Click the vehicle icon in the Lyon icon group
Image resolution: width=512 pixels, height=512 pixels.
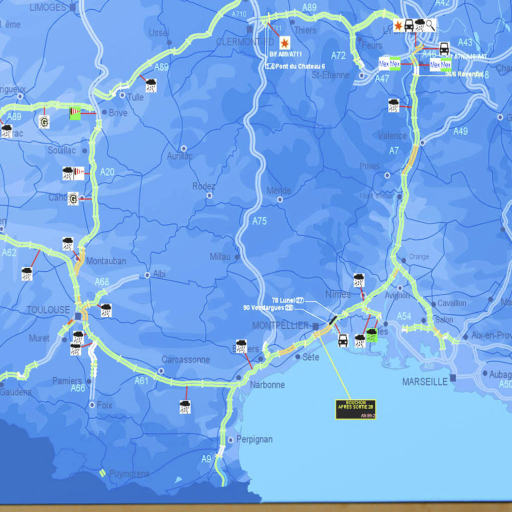[409, 25]
